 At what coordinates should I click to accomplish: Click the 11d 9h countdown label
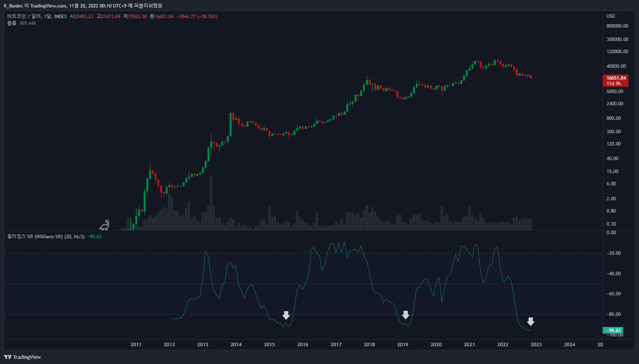tap(614, 84)
